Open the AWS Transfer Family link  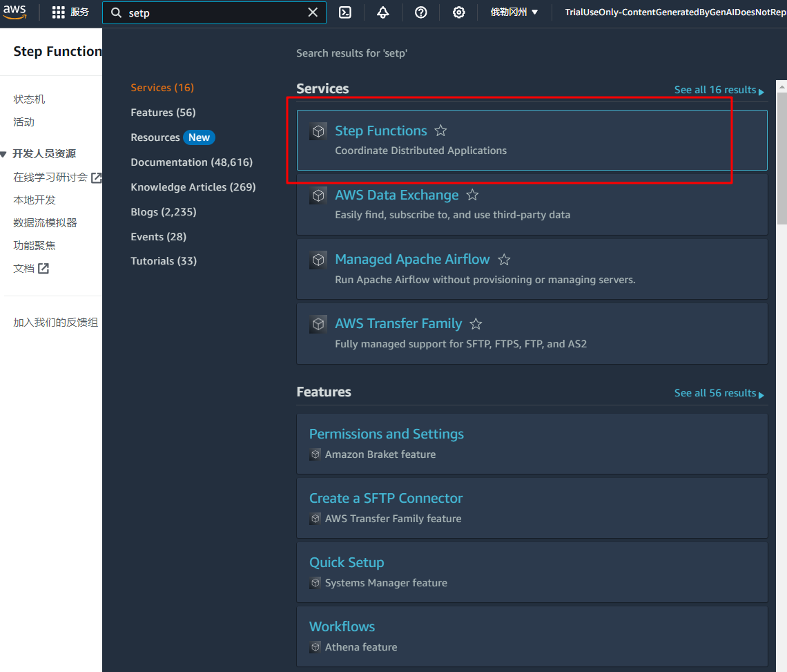click(x=398, y=323)
